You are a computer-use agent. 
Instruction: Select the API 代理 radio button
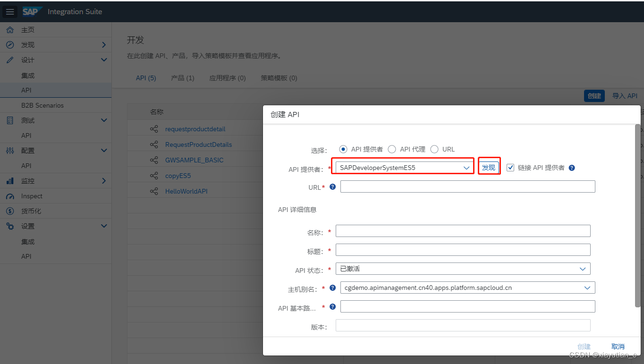click(392, 149)
